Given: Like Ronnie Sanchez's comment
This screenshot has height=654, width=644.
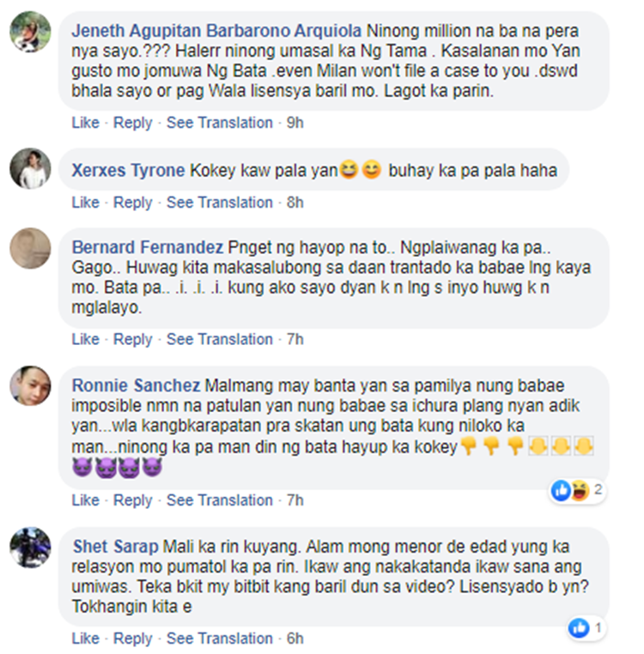Looking at the screenshot, I should tap(86, 500).
